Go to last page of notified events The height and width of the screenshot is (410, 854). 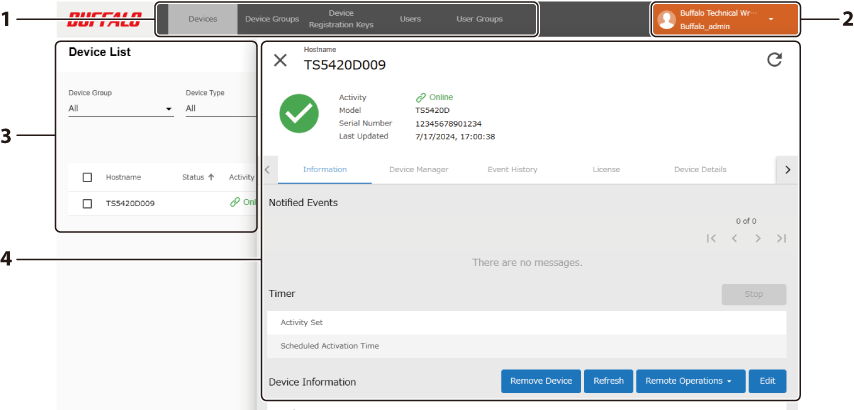(x=781, y=238)
